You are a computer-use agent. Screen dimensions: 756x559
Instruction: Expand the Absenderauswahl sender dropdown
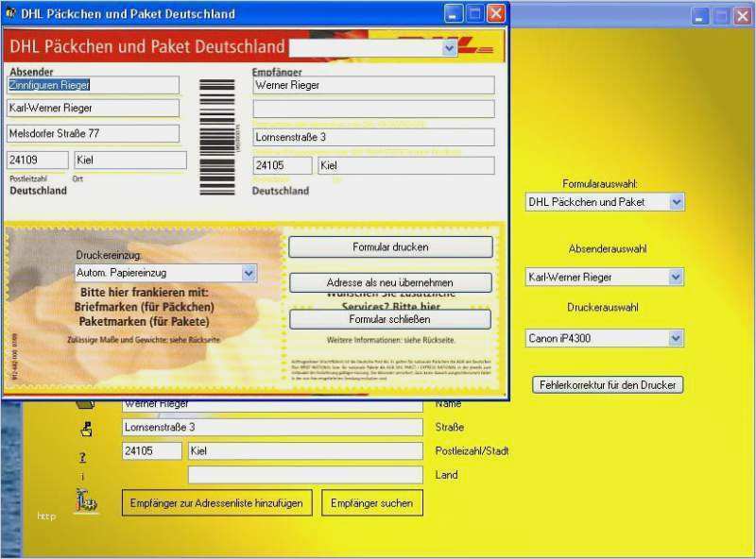coord(676,278)
